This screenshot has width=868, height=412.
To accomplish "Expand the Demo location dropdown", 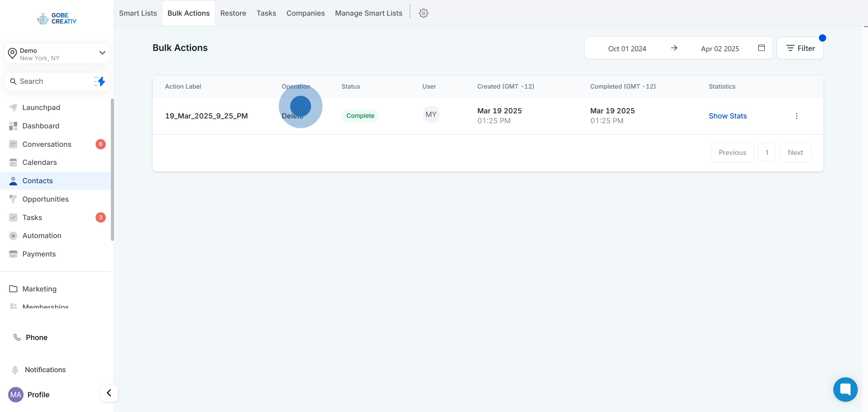I will 102,53.
